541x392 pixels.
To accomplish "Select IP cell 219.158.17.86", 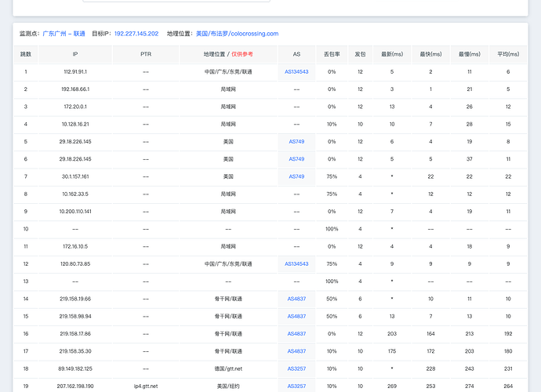I will click(75, 334).
